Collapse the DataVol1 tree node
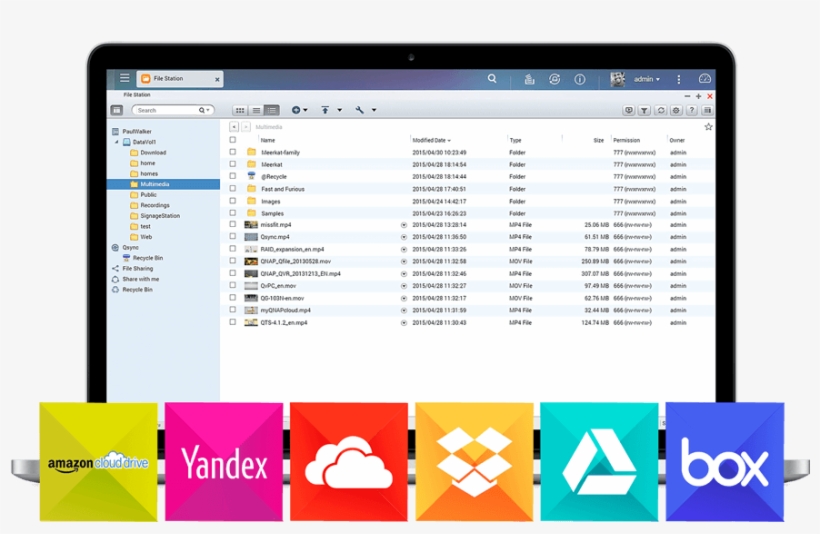Image resolution: width=820 pixels, height=534 pixels. point(116,142)
